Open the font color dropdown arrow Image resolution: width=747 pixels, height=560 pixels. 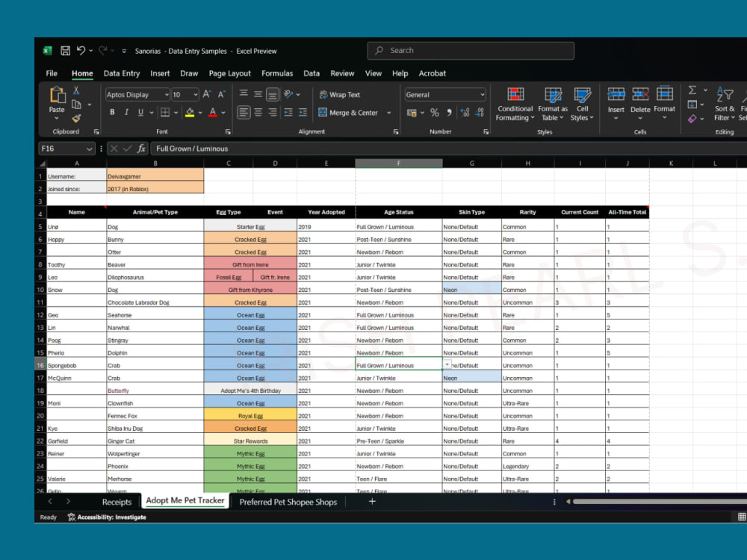[x=223, y=113]
